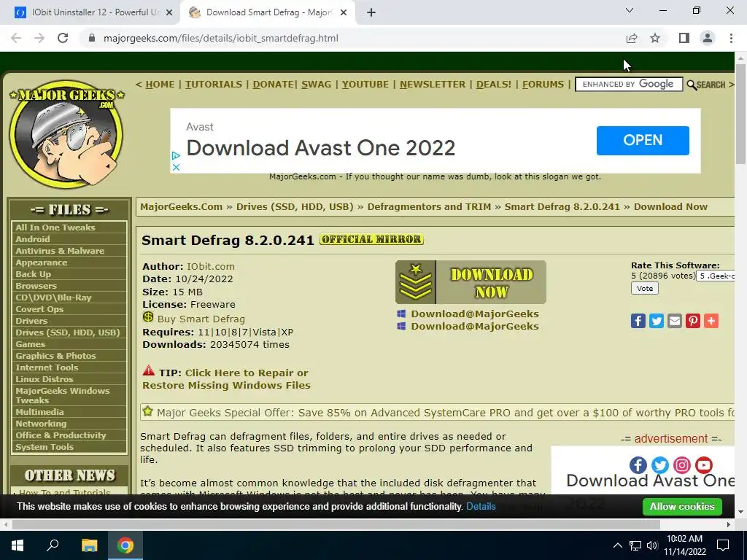The image size is (747, 560).
Task: Click Repair or Restore Missing Windows Files tip
Action: tap(226, 379)
